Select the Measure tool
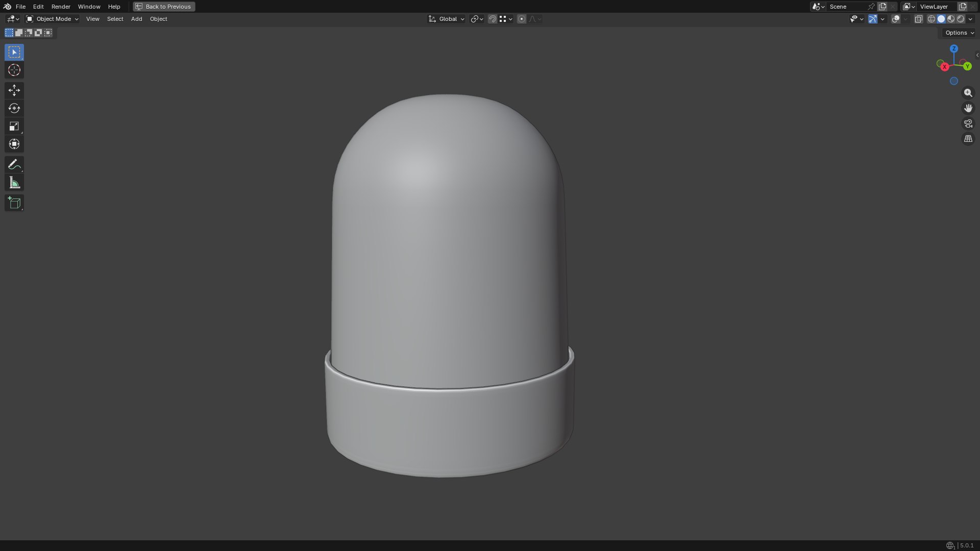The image size is (980, 551). [14, 183]
